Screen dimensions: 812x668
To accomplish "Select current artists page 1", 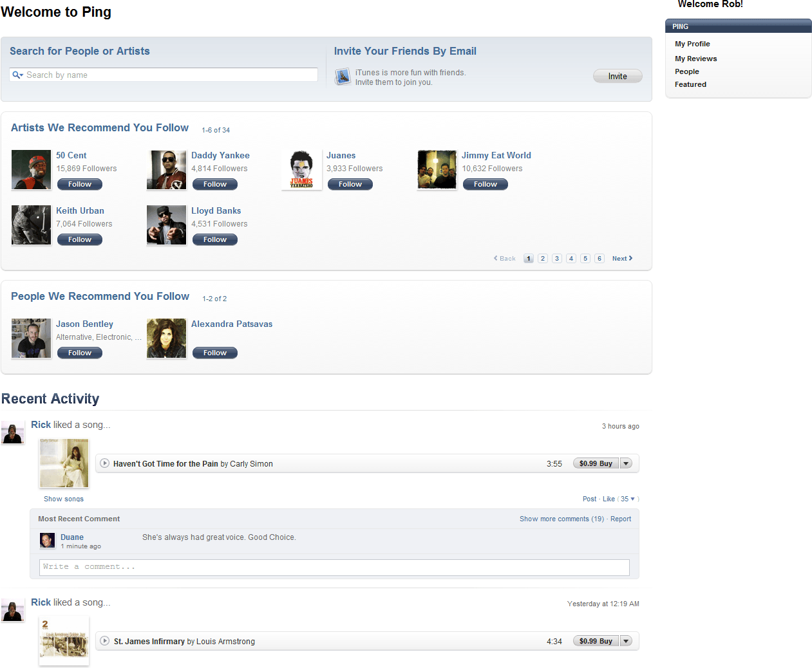I will tap(529, 259).
